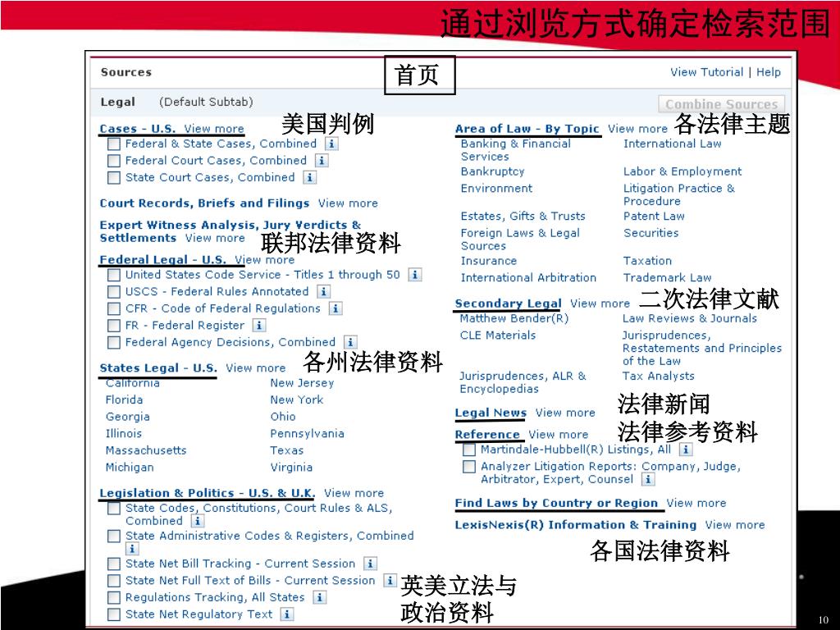Expand View more for Federal Legal - U.S.
The height and width of the screenshot is (630, 840).
pos(265,260)
